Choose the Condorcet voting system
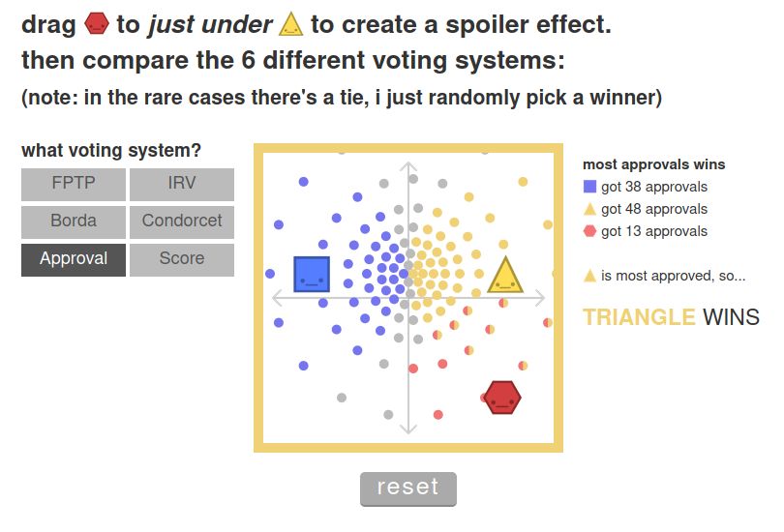The width and height of the screenshot is (784, 532). [x=182, y=222]
